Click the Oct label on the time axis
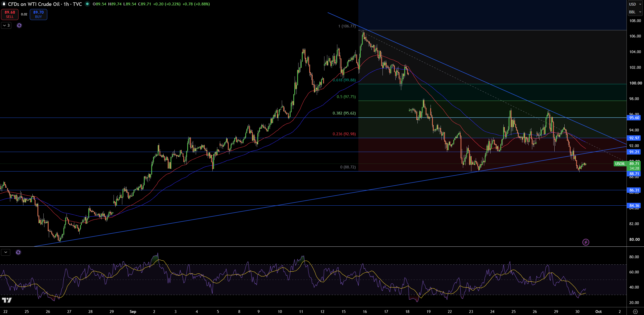 point(599,312)
